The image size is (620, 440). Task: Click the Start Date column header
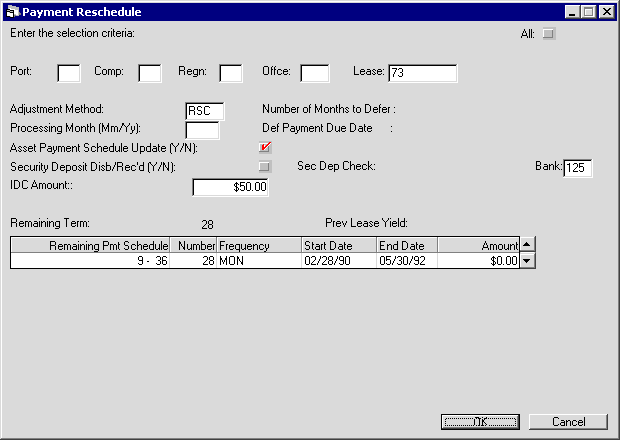339,245
